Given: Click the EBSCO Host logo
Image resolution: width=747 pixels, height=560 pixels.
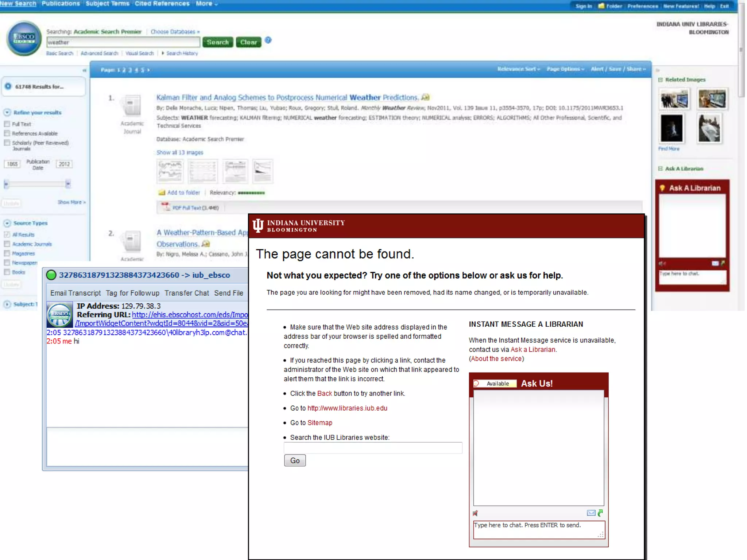Looking at the screenshot, I should (x=24, y=38).
